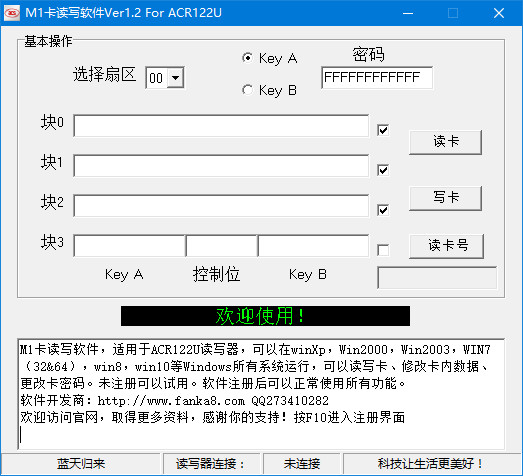Enable the 块3 checkbox
The height and width of the screenshot is (476, 523).
pos(383,250)
